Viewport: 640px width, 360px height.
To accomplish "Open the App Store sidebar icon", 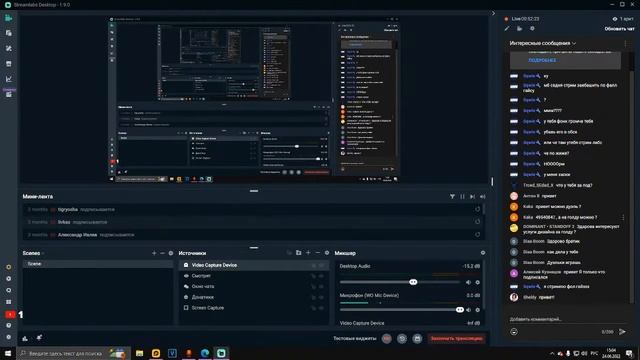I will pyautogui.click(x=9, y=64).
